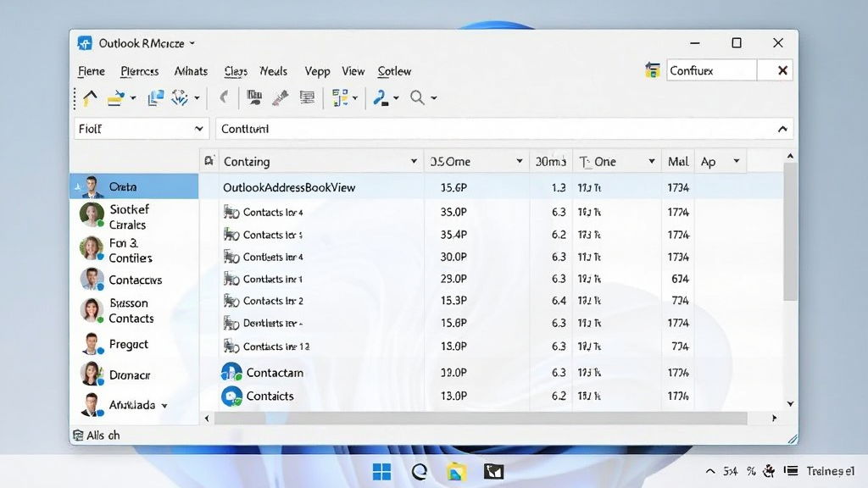Click the contact icon on the 30.0P row

coord(231,257)
